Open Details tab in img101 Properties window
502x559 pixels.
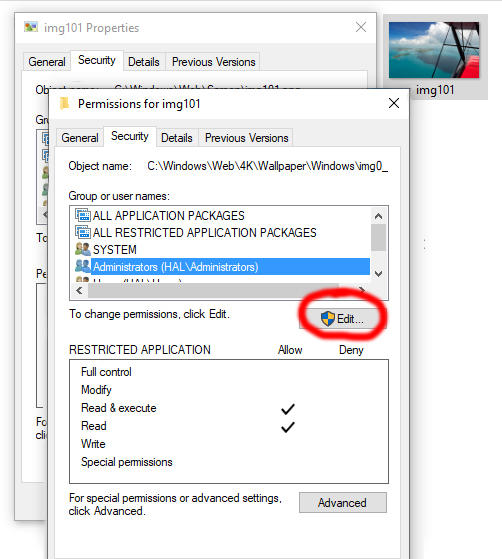144,62
